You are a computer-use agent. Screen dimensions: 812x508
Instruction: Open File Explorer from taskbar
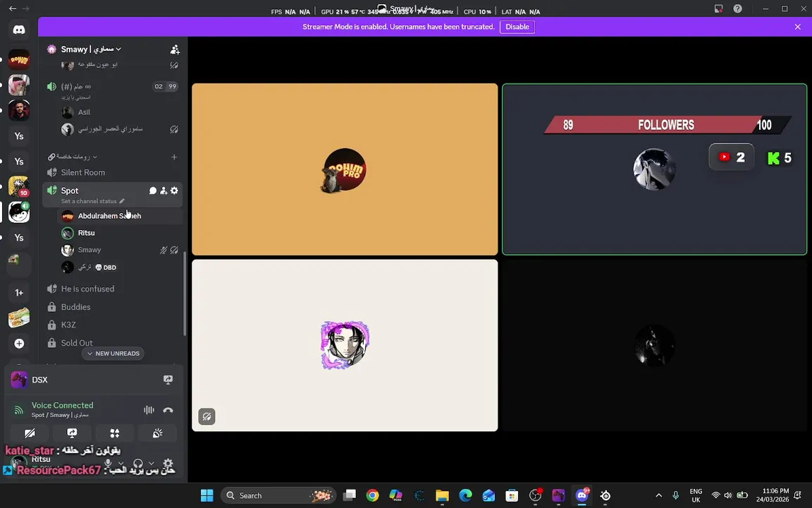(x=442, y=495)
